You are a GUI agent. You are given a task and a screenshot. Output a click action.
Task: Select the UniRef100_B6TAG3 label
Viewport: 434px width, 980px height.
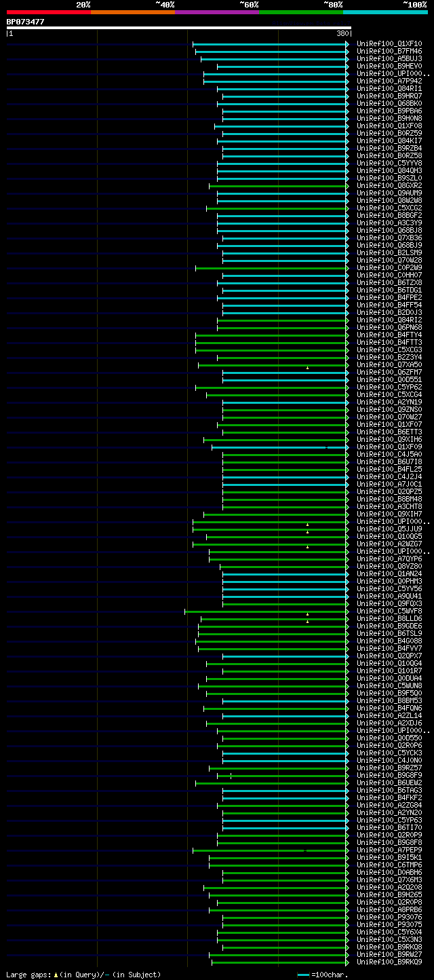pyautogui.click(x=389, y=791)
